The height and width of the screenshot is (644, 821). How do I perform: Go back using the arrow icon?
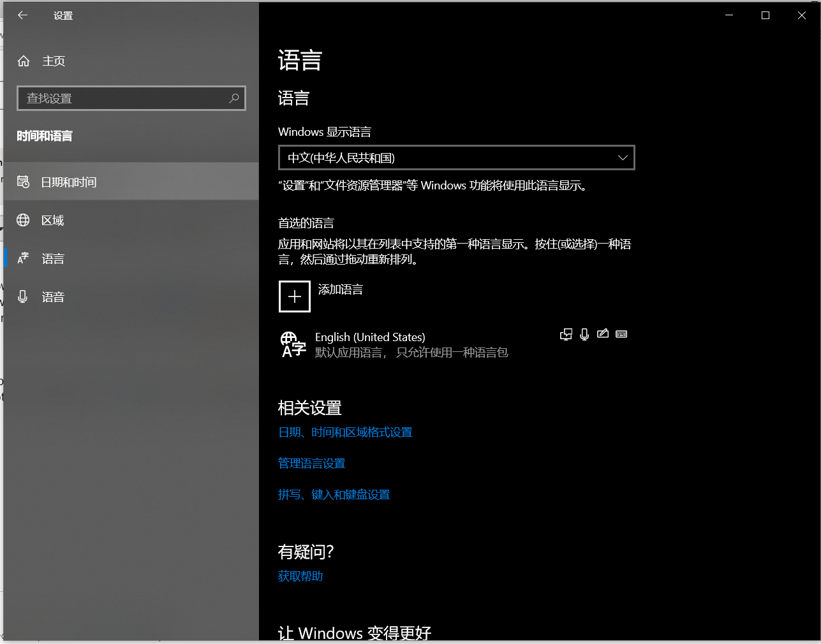tap(22, 15)
